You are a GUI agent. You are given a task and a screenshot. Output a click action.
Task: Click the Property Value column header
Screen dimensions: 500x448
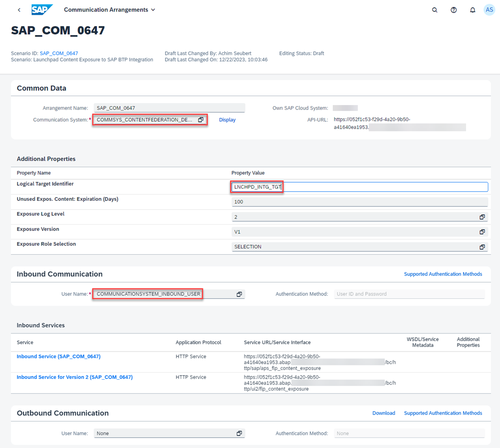pos(248,173)
